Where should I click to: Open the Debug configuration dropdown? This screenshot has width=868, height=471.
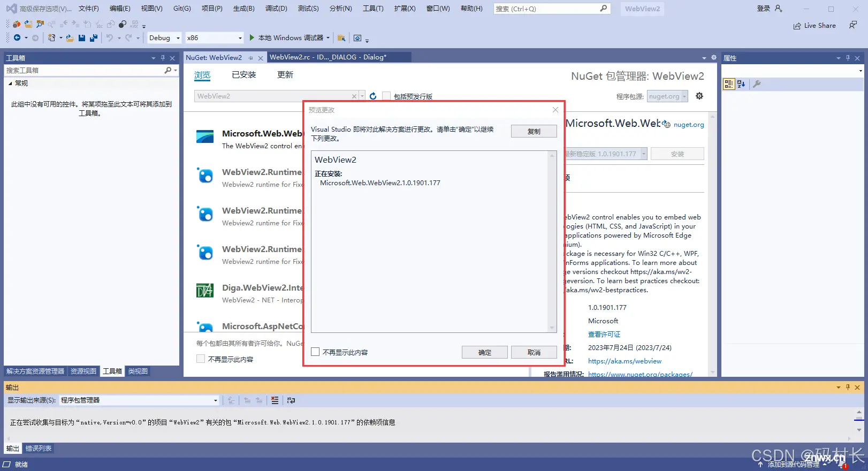pos(165,38)
